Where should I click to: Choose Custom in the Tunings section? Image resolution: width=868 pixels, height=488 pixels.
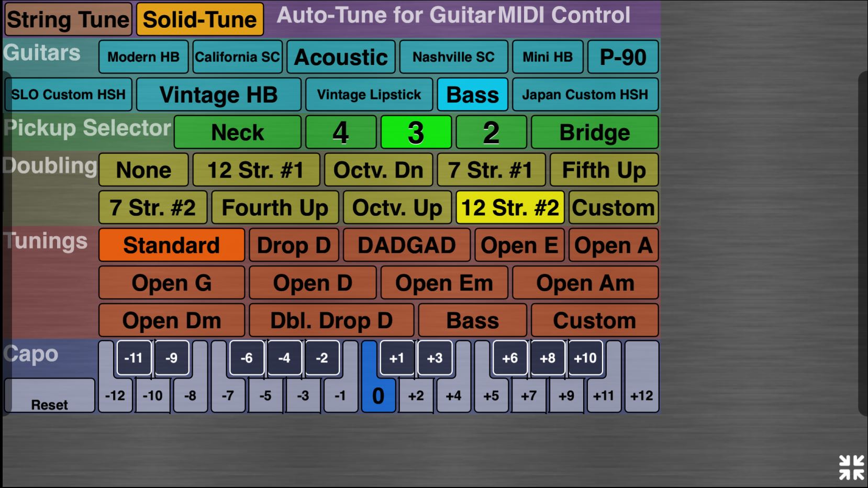click(595, 320)
